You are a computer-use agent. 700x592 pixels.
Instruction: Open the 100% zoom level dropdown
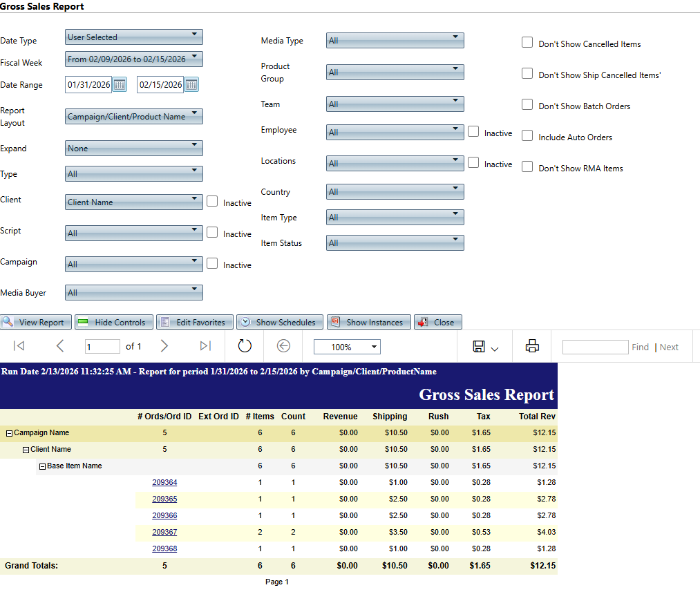click(347, 347)
